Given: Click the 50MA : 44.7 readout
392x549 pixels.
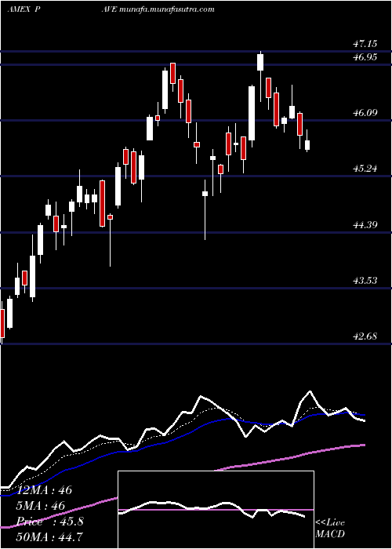Looking at the screenshot, I should tap(48, 536).
